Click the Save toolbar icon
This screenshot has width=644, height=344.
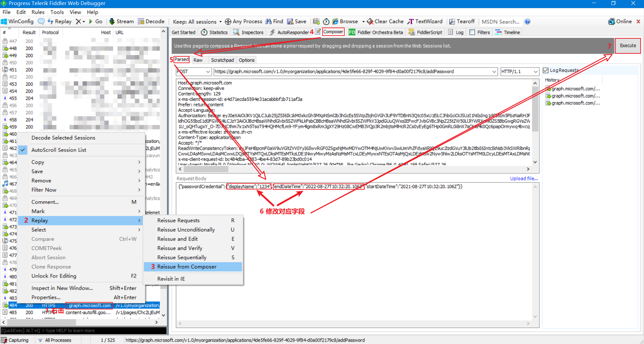[x=290, y=21]
